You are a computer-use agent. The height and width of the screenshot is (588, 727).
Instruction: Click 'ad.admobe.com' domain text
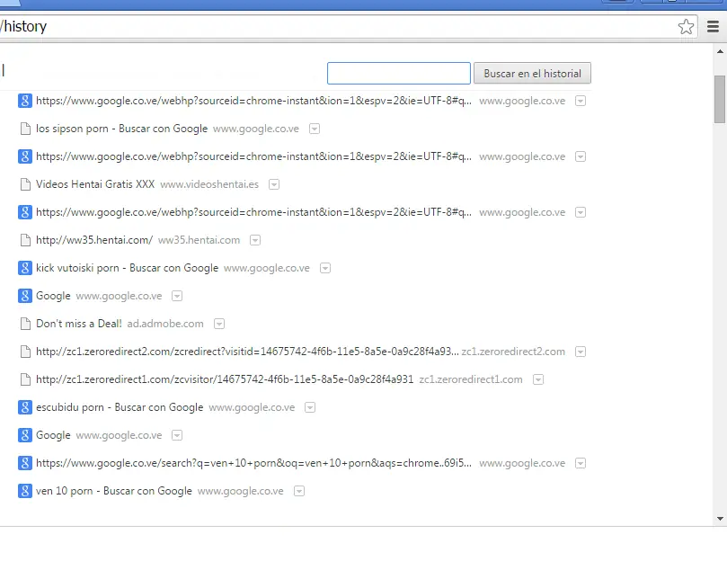pyautogui.click(x=165, y=323)
